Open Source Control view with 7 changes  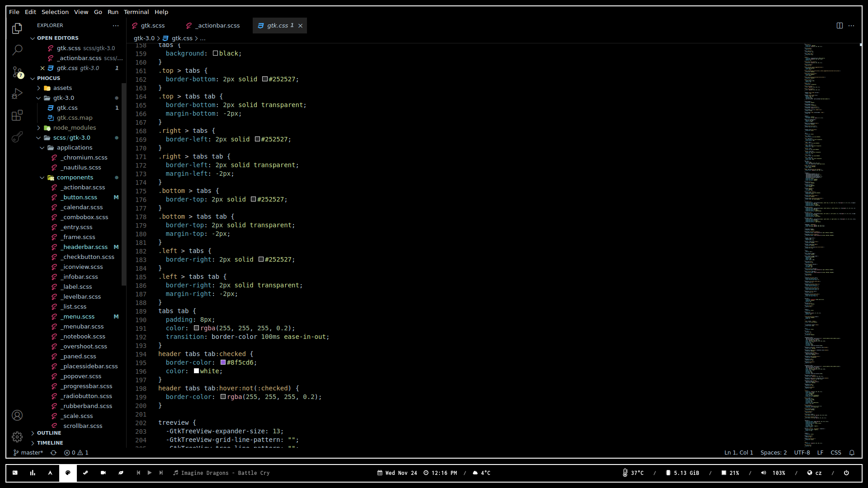click(x=17, y=72)
